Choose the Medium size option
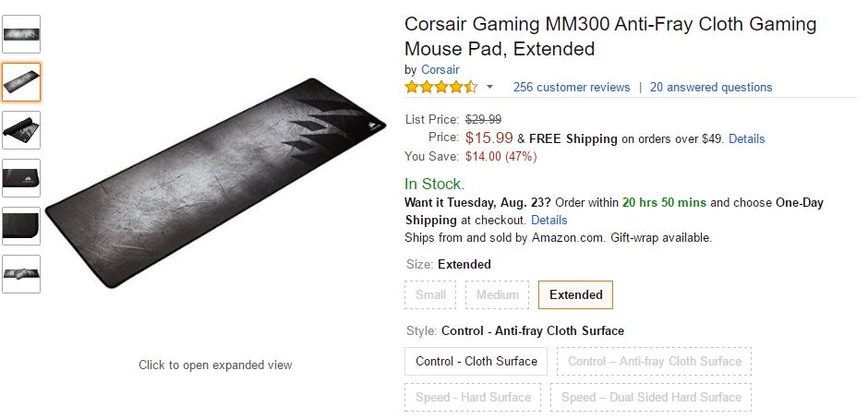The image size is (868, 419). (498, 295)
